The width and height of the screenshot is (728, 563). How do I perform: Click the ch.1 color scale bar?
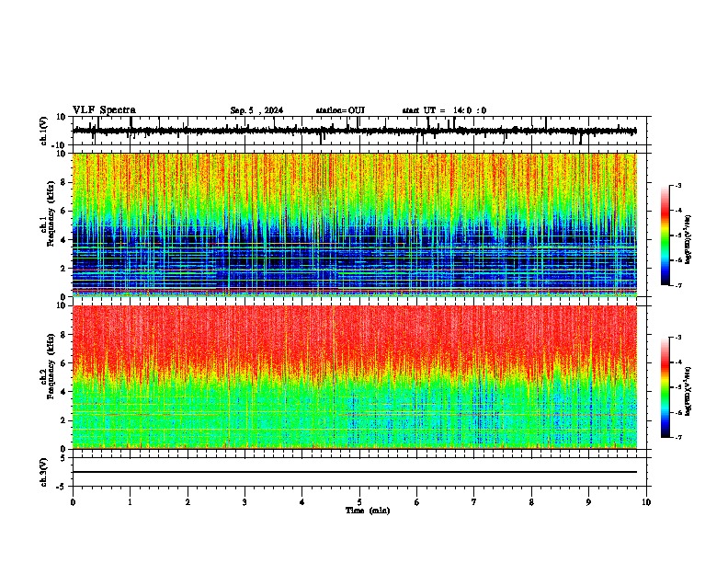pos(665,236)
